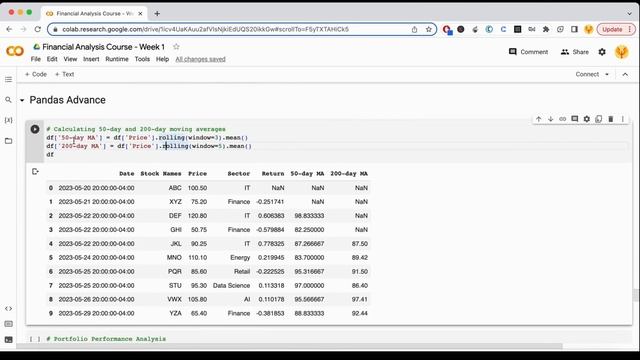The image size is (640, 360).
Task: Click the vertical scrollbar thumb
Action: 635,295
